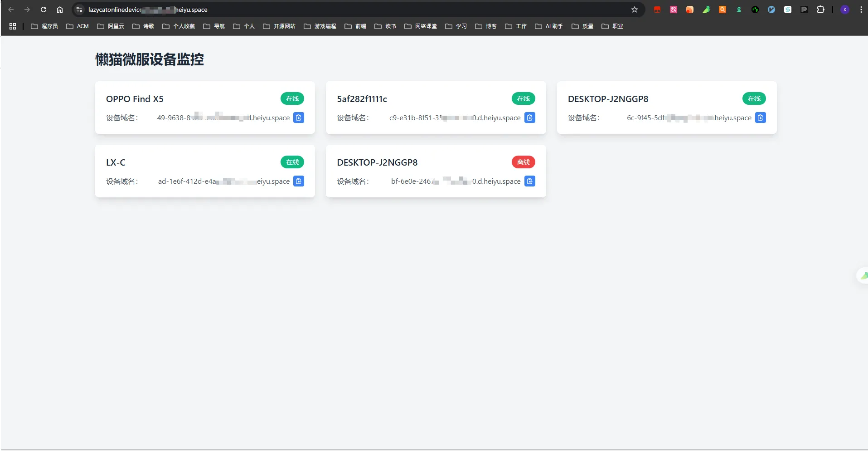The image size is (868, 451).
Task: Click the browser back arrow
Action: pyautogui.click(x=11, y=10)
